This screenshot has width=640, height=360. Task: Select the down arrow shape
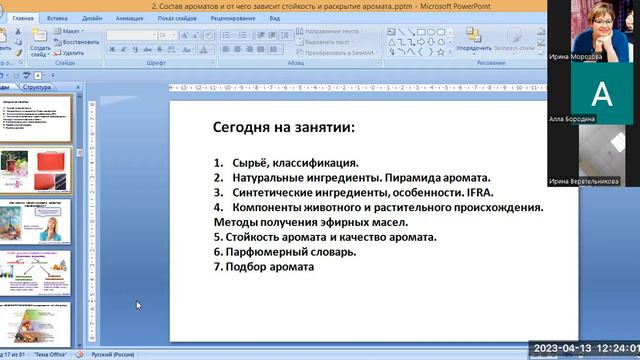pos(431,42)
